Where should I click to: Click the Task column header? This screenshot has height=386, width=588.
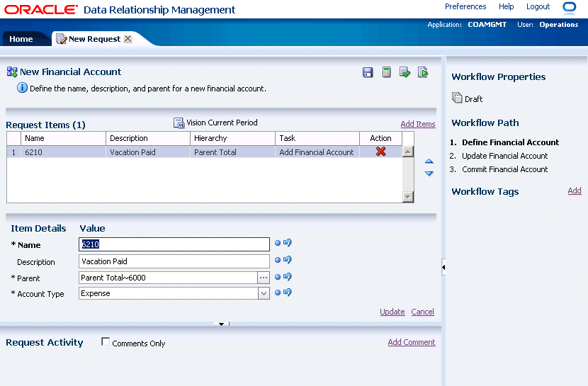317,138
